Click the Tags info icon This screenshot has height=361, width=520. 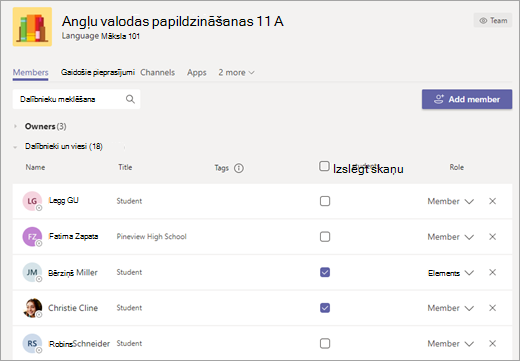[239, 168]
